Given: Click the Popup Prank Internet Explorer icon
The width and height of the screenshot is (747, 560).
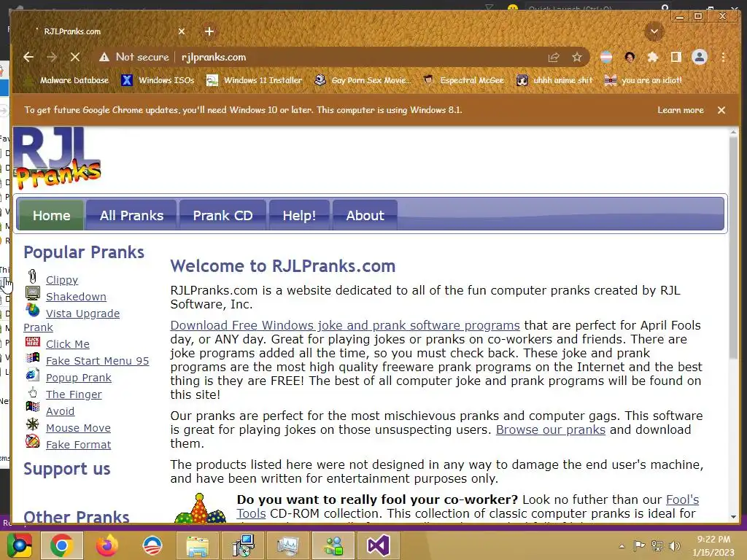Looking at the screenshot, I should tap(32, 374).
